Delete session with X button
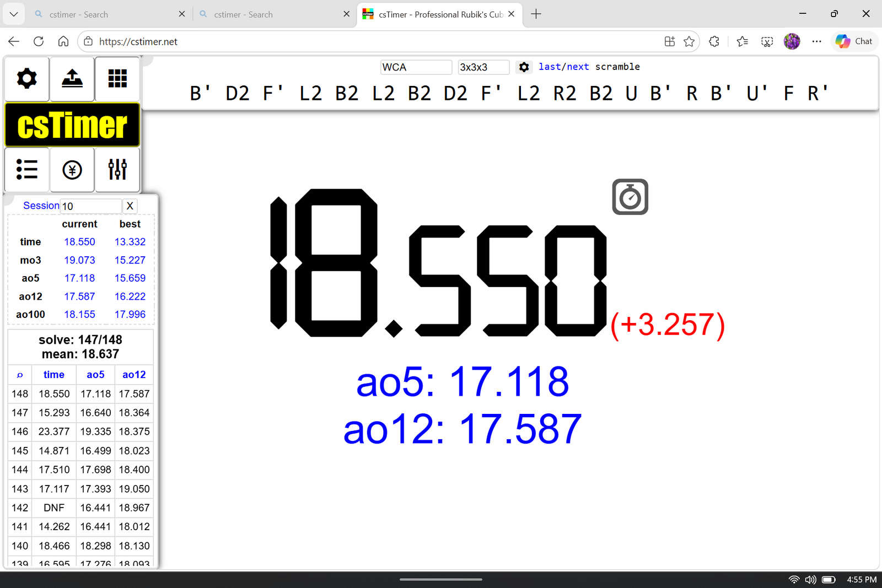882x588 pixels. [130, 206]
